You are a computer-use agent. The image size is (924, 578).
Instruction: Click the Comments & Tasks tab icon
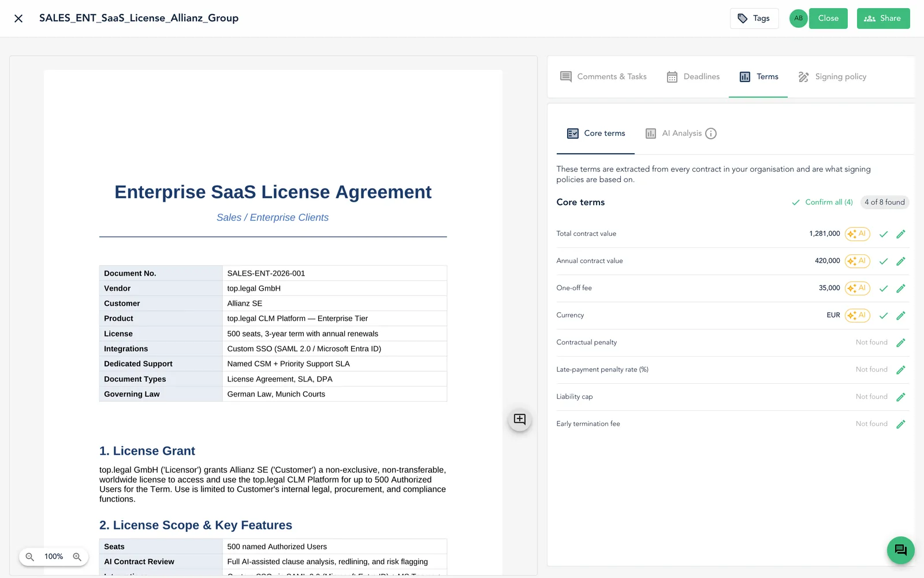(566, 77)
